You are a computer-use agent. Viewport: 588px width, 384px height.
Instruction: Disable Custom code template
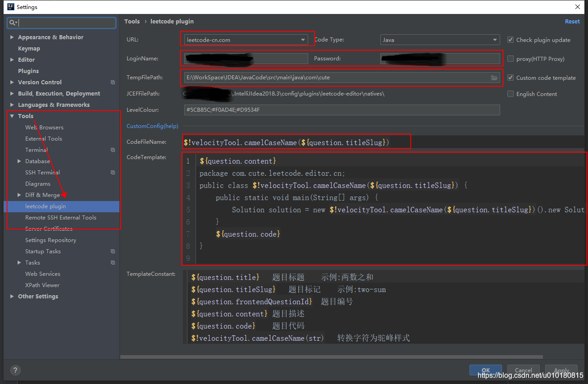click(x=511, y=78)
